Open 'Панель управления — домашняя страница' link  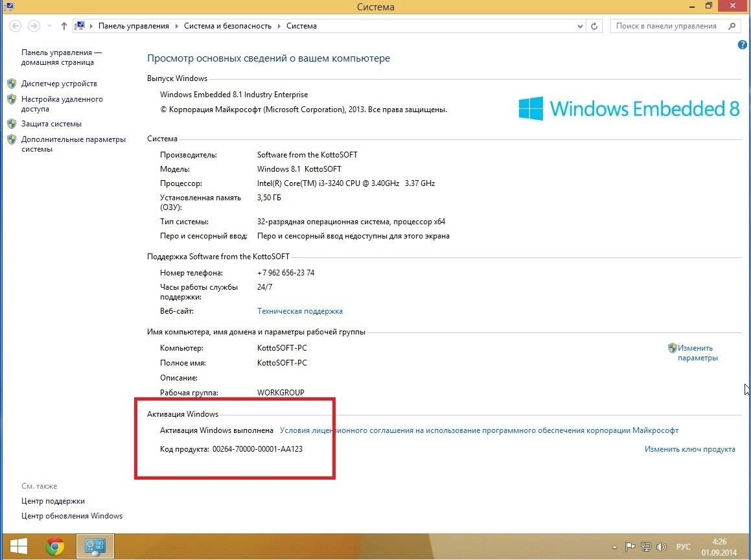click(x=62, y=58)
